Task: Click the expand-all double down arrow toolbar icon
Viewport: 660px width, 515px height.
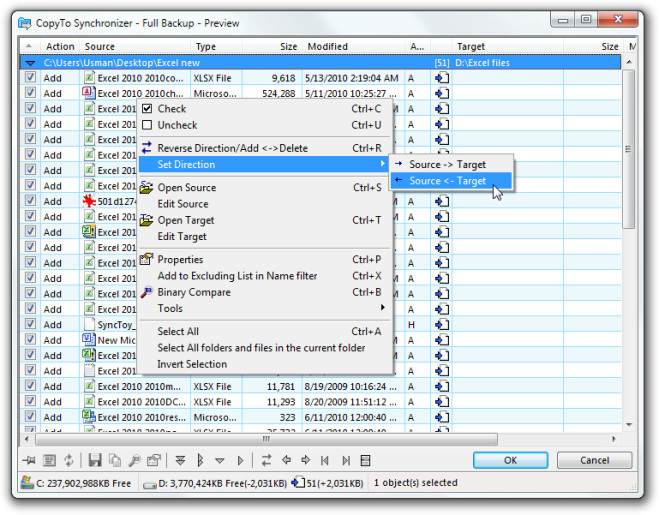Action: coord(180,461)
